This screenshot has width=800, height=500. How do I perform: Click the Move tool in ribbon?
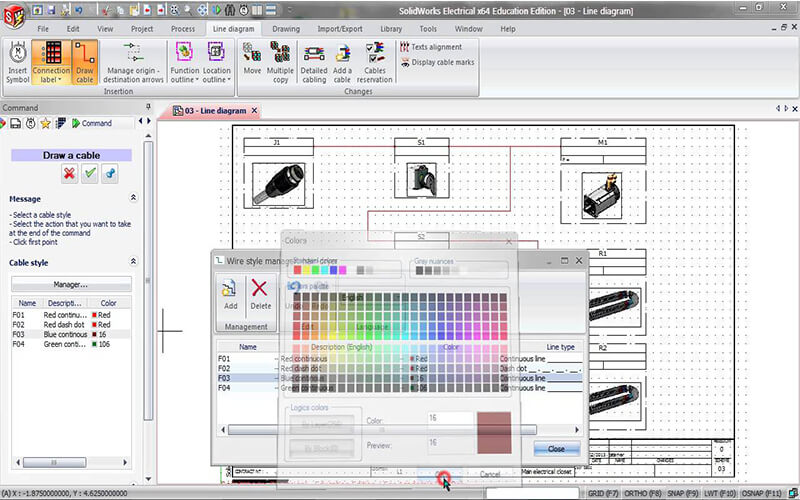pyautogui.click(x=252, y=62)
